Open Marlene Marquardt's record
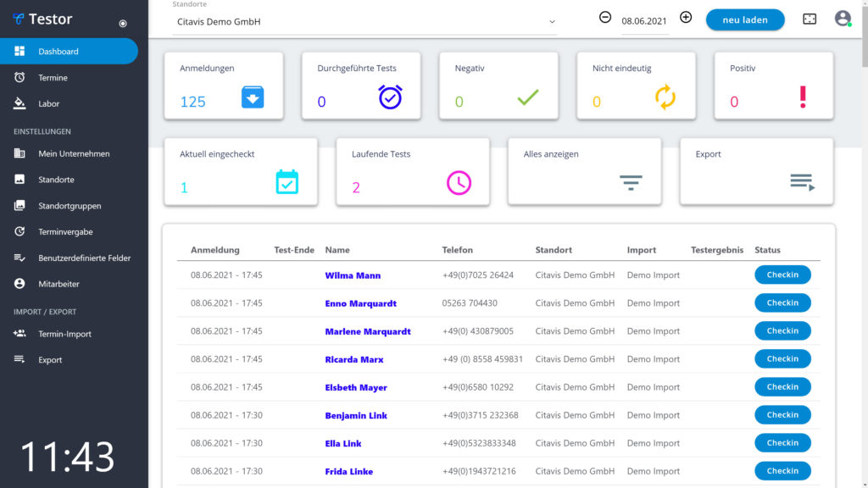The height and width of the screenshot is (488, 868). [368, 331]
